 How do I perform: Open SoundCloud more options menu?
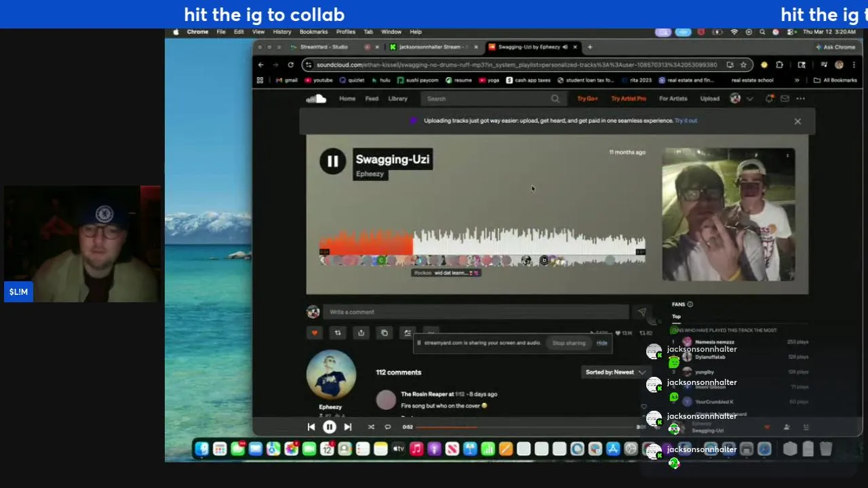(801, 99)
